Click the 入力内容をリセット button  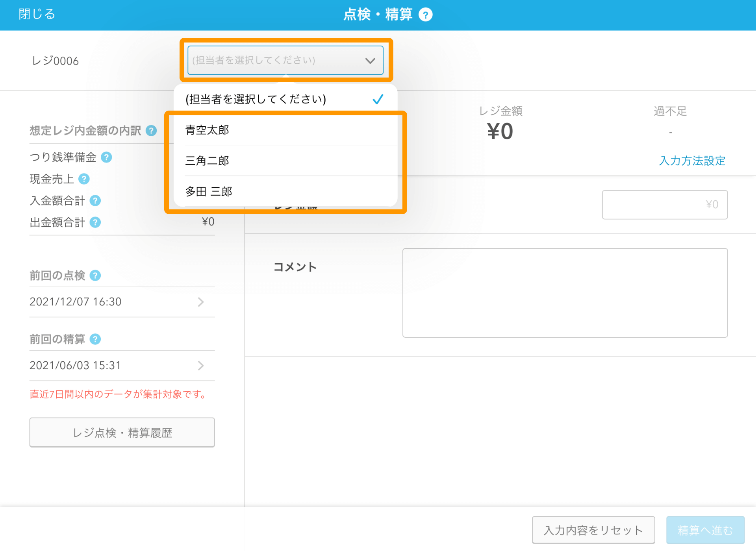[593, 530]
